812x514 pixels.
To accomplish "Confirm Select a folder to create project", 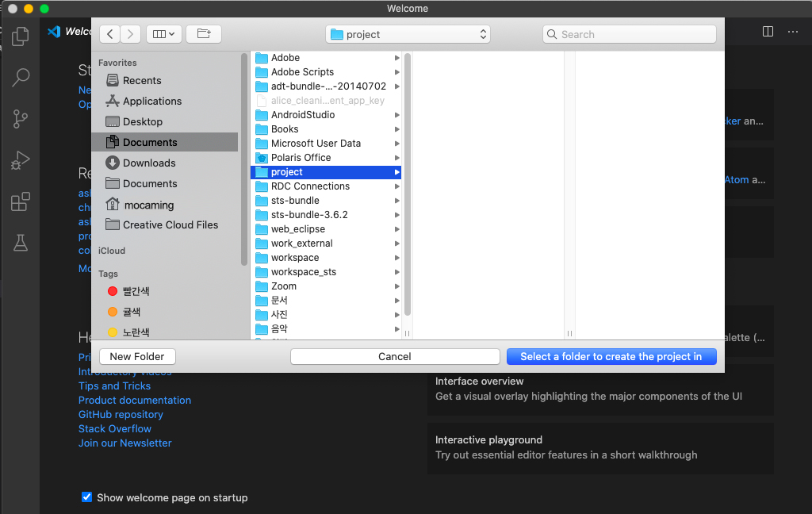I will tap(611, 356).
